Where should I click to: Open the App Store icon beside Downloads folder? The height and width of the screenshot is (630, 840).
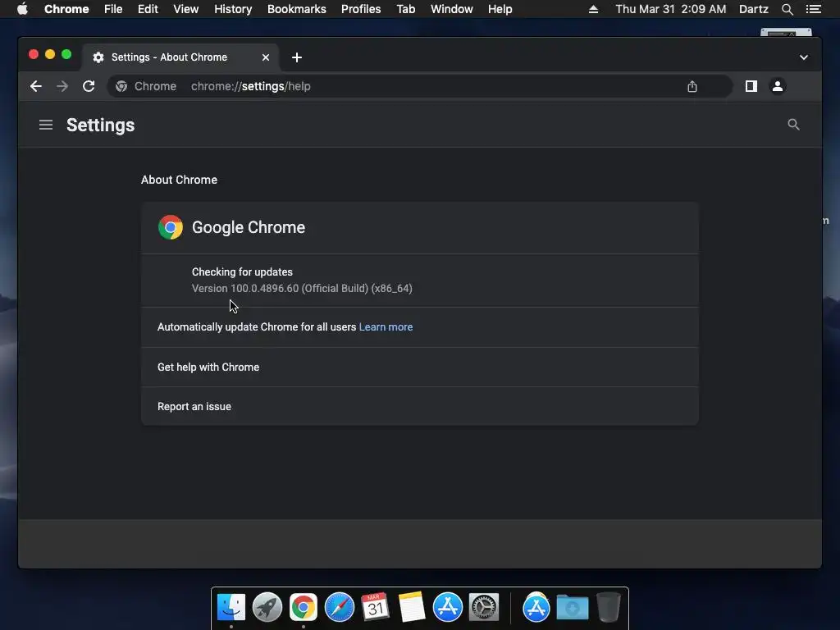536,608
